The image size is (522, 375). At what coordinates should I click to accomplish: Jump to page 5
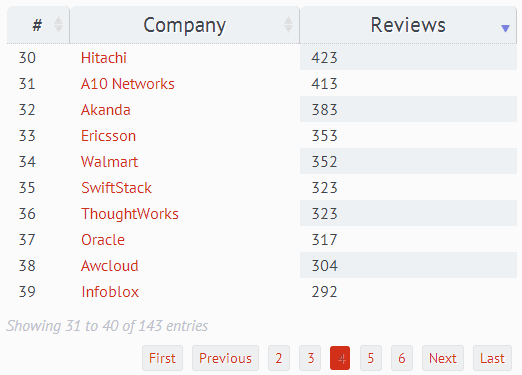[371, 358]
